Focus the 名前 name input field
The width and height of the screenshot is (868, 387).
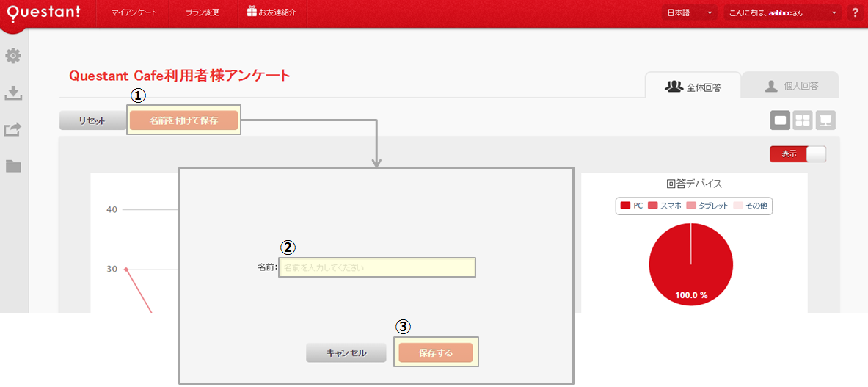point(377,267)
